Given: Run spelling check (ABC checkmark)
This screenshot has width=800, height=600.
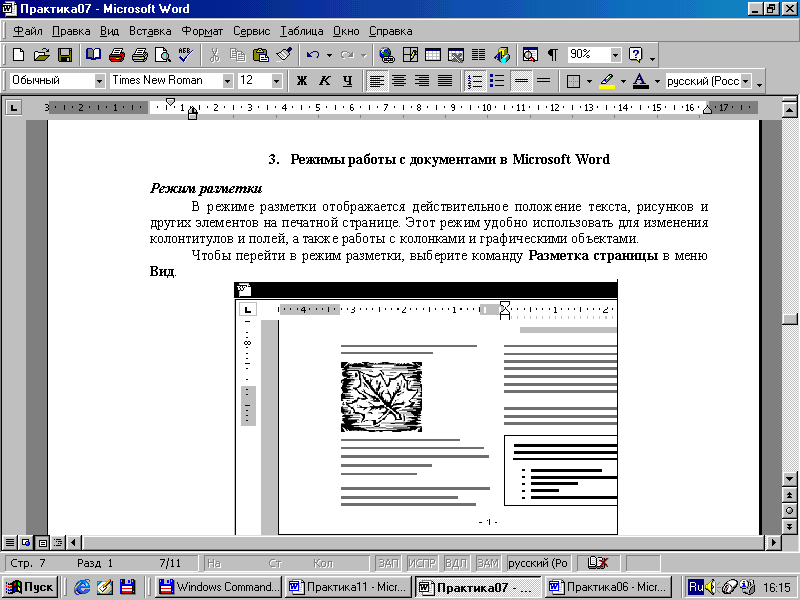Looking at the screenshot, I should [x=185, y=55].
